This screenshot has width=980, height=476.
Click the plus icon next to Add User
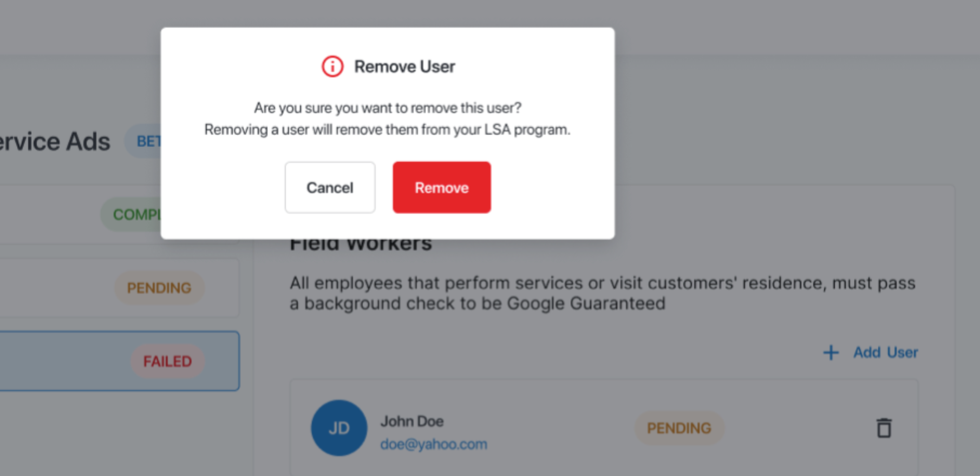(x=831, y=353)
